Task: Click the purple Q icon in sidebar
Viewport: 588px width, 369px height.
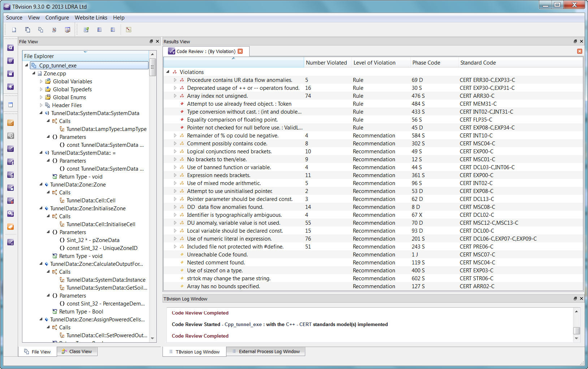Action: 10,48
